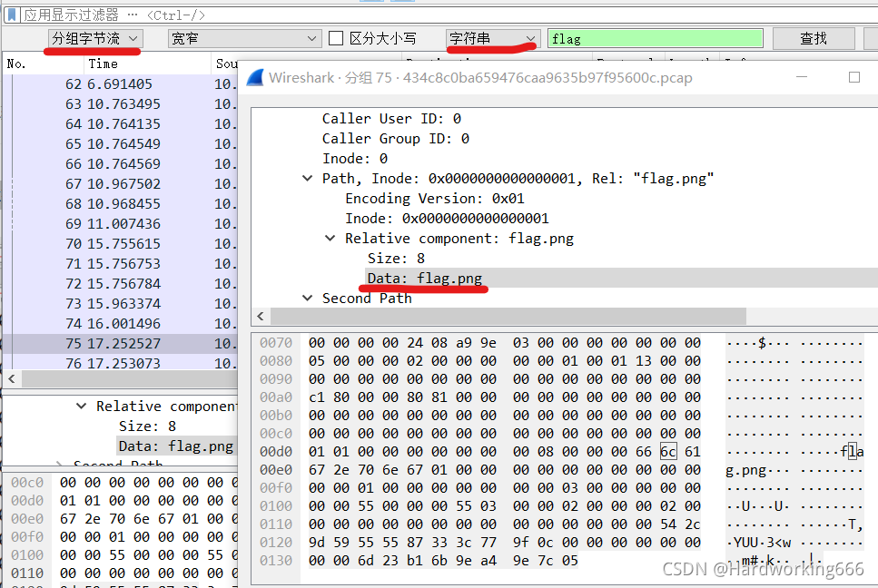This screenshot has height=588, width=878.
Task: Click hex offset 0120 row
Action: pyautogui.click(x=276, y=542)
